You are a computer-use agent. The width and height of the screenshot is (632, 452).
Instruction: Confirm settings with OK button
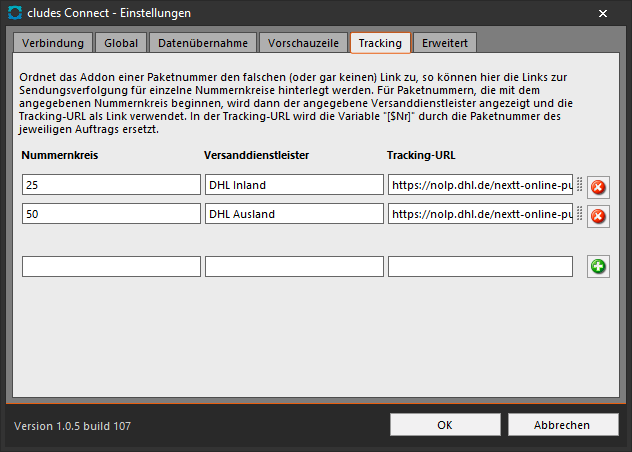click(x=445, y=425)
